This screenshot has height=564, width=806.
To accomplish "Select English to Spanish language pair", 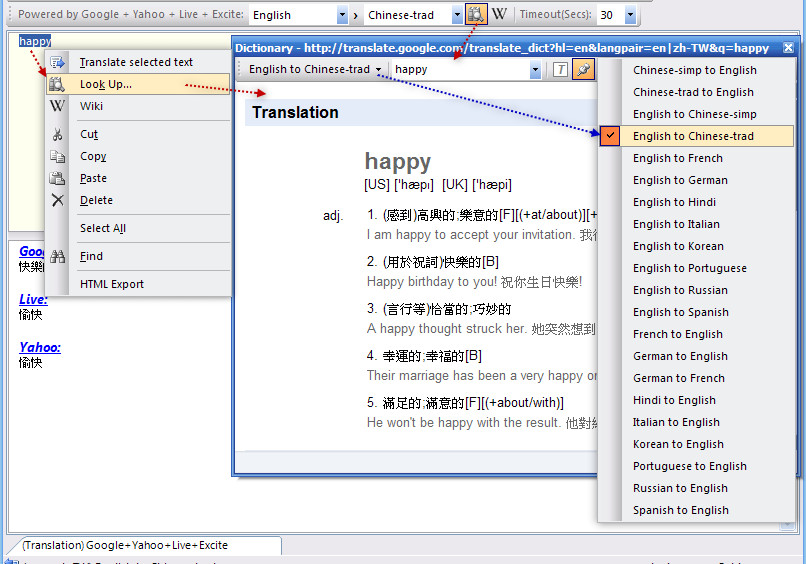I will click(697, 312).
